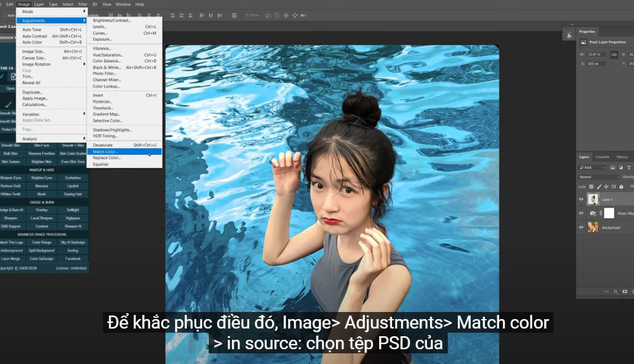Select the pixel layer filter icon
The image size is (634, 364).
coord(613,167)
